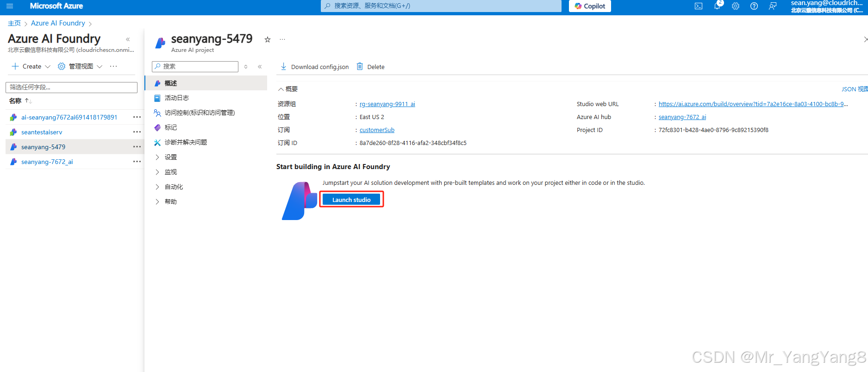Open portal settings gear

click(736, 6)
